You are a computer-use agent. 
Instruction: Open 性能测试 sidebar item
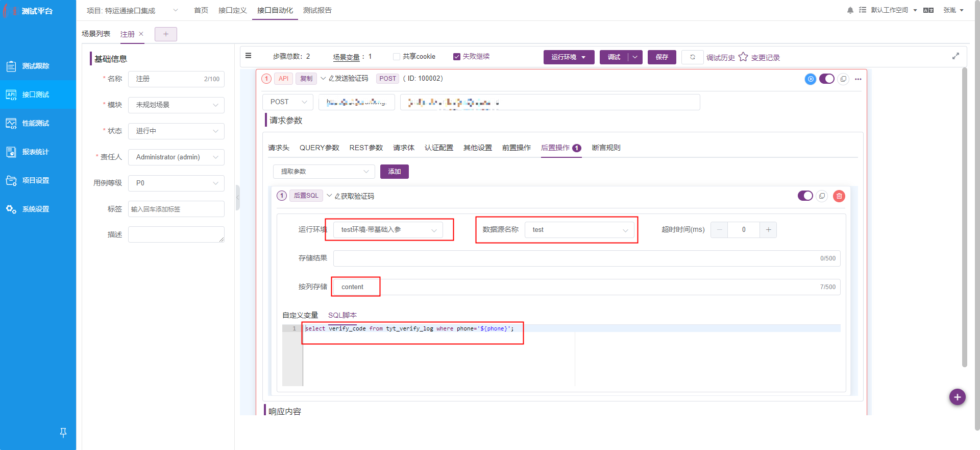(38, 123)
